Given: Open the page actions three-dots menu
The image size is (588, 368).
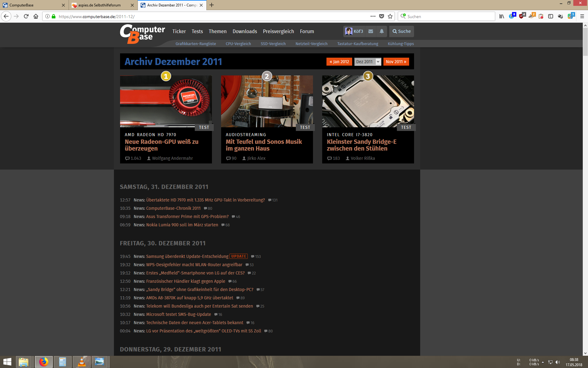Looking at the screenshot, I should click(373, 17).
